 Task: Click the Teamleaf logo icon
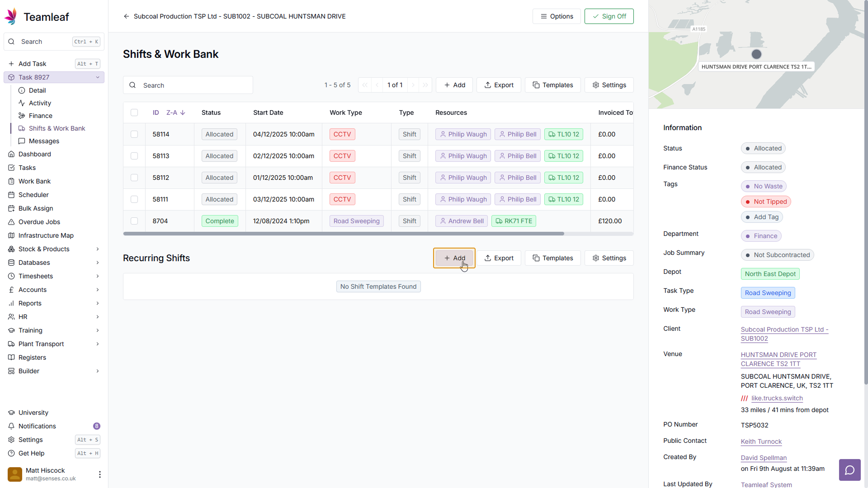click(x=11, y=17)
